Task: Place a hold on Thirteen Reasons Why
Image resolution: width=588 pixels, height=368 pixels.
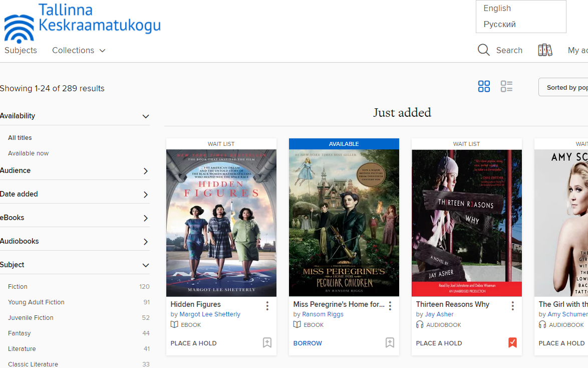Action: (439, 343)
